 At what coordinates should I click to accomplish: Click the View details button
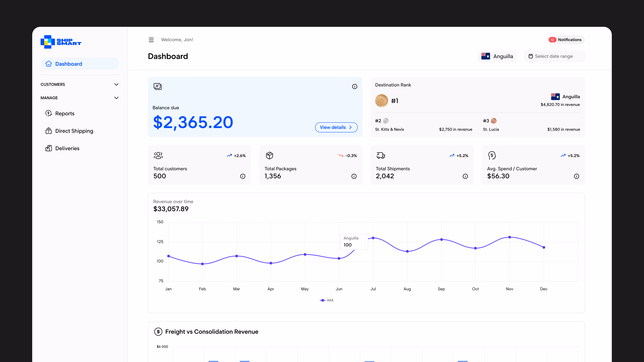coord(336,127)
